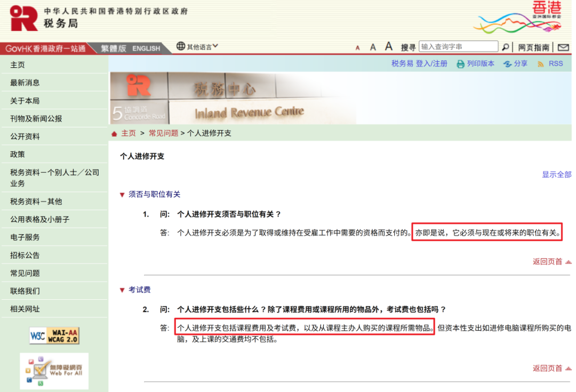Open the contact envelope icon
This screenshot has width=576, height=392.
point(563,47)
